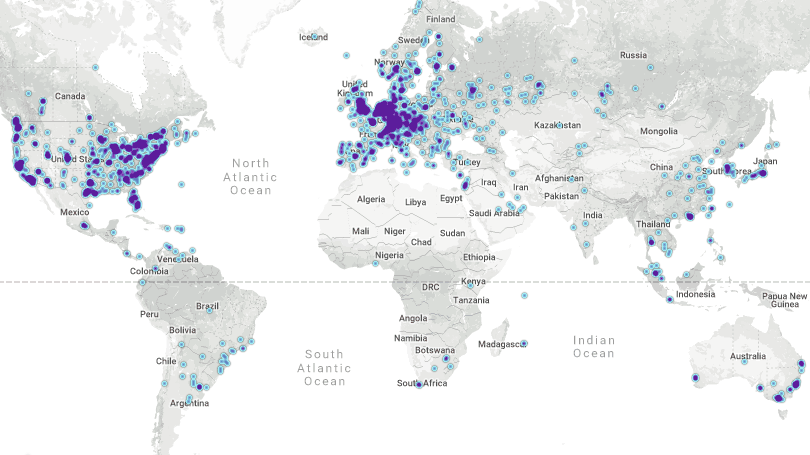Click the lone Atlantic marker off US coast
Viewport: 810px width, 455px height.
click(x=181, y=184)
